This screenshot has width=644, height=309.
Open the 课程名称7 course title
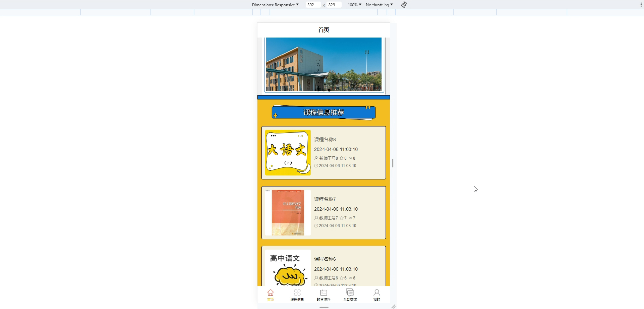(x=325, y=199)
